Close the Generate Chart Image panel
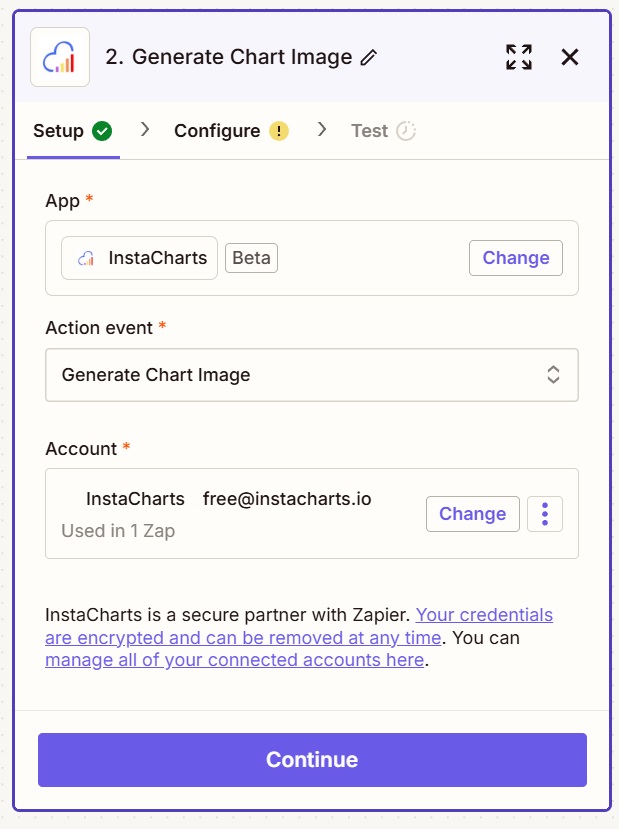This screenshot has width=619, height=829. 569,57
